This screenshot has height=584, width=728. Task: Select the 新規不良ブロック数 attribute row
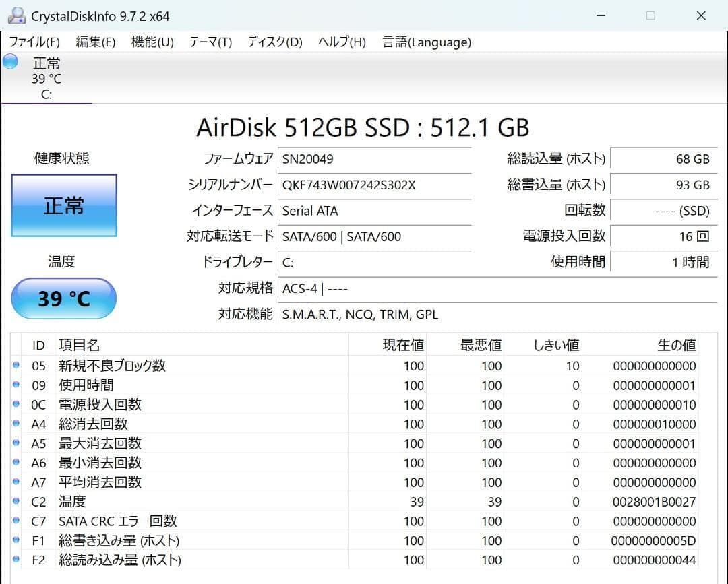[355, 366]
